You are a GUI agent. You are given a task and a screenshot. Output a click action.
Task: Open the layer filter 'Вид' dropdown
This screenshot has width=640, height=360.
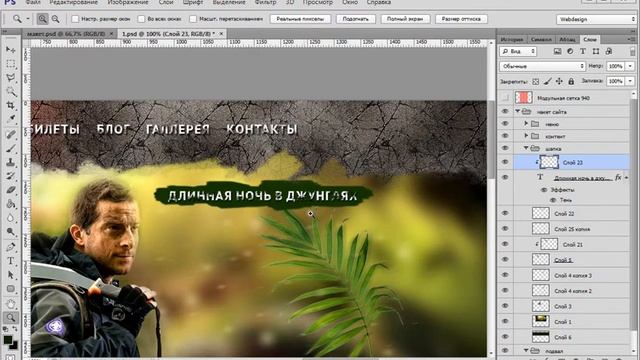point(518,51)
